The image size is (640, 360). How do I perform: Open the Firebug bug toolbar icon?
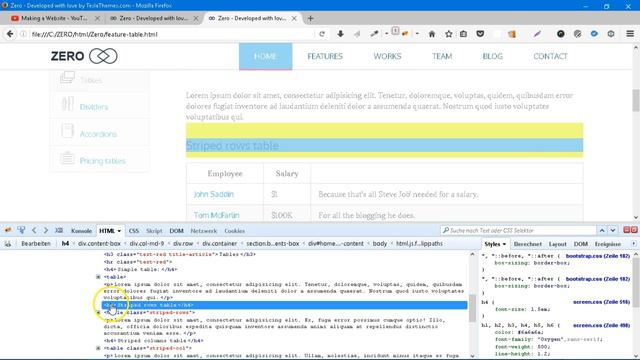404,34
